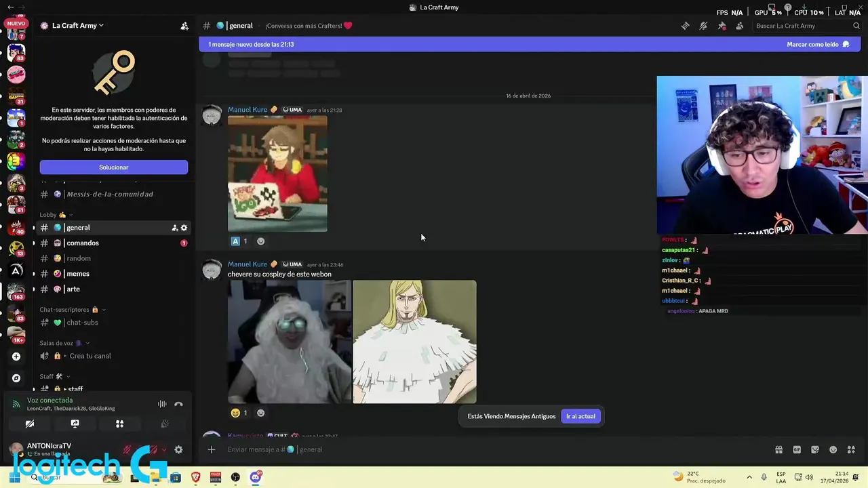Click the invite people icon beside server name
This screenshot has height=488, width=868.
[184, 26]
